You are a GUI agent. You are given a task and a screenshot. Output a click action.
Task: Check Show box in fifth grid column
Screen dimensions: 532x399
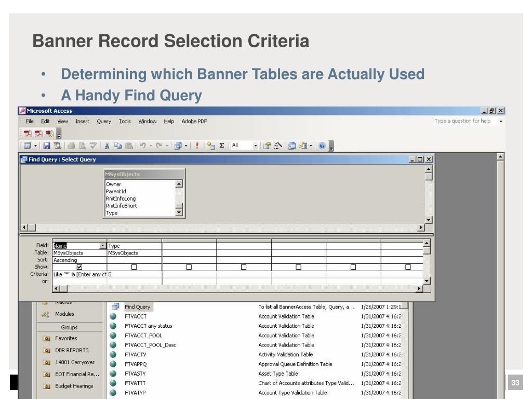click(x=299, y=267)
